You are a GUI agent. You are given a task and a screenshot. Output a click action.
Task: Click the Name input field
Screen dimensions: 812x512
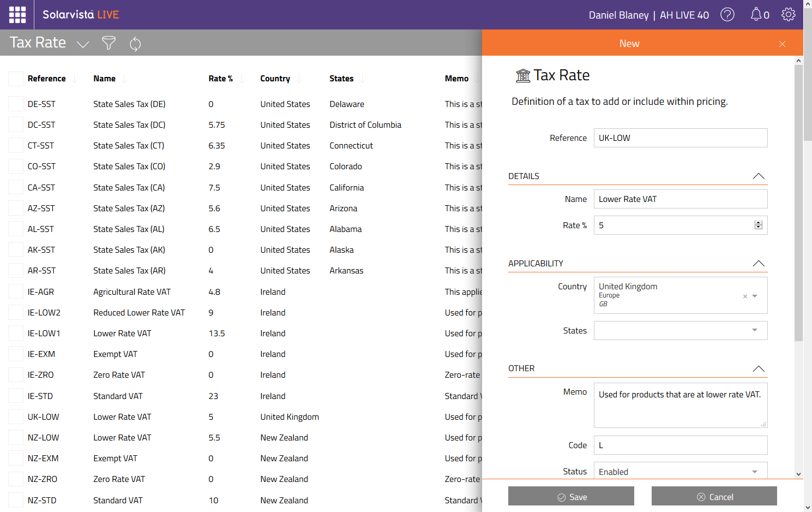[x=681, y=199]
